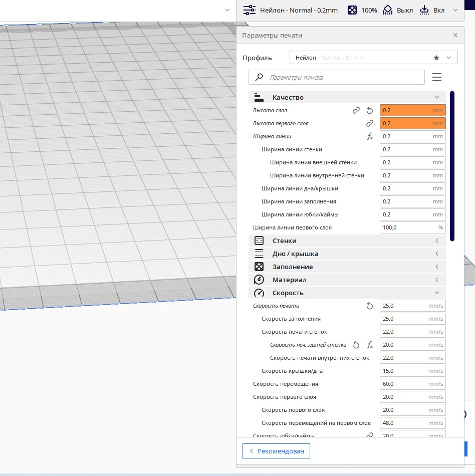Reset Скорость печати using the revert icon
475x476 pixels.
[x=370, y=306]
